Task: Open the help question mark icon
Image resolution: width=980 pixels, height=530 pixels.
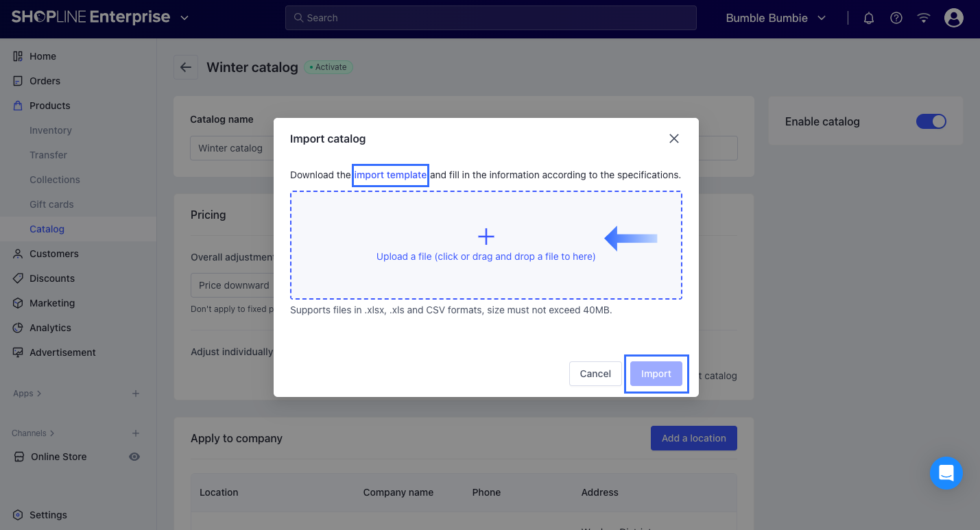Action: click(896, 19)
